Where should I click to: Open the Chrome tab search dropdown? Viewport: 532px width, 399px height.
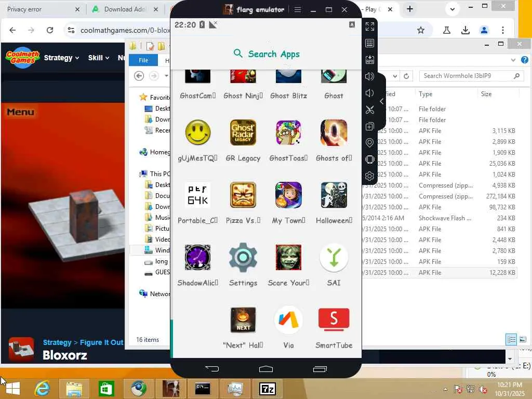[453, 9]
